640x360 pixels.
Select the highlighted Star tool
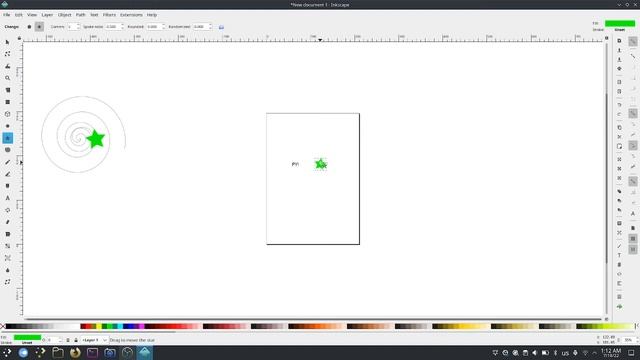click(x=7, y=138)
